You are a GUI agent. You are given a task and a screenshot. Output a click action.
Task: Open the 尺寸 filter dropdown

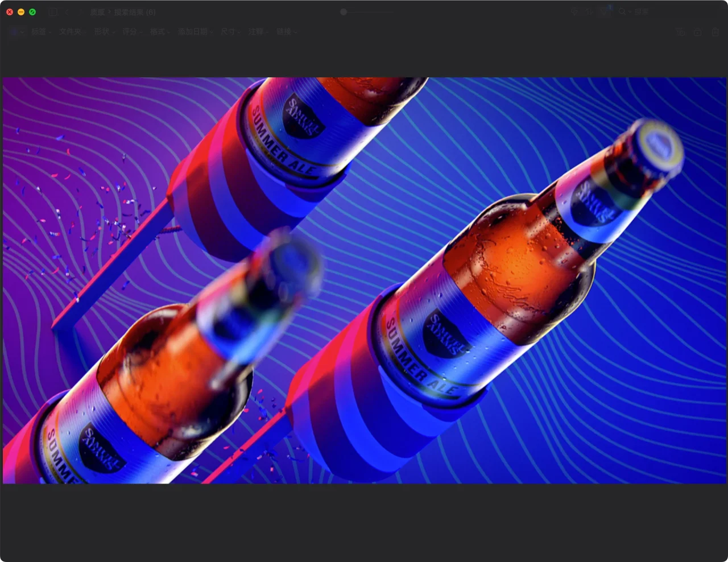230,32
